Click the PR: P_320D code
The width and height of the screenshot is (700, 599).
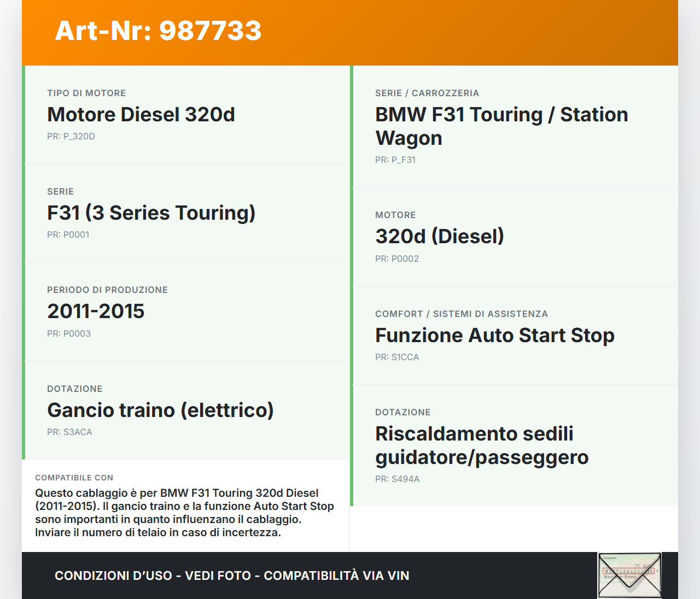point(71,137)
